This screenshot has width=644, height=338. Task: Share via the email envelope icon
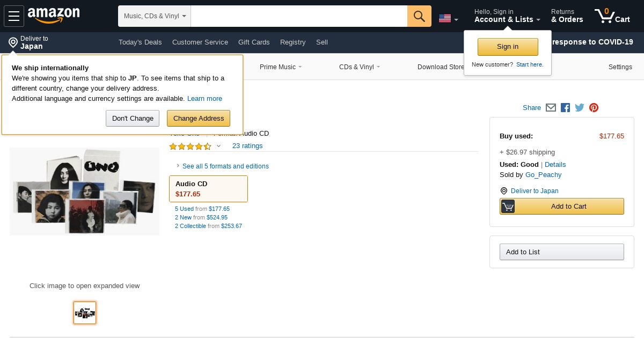tap(551, 107)
